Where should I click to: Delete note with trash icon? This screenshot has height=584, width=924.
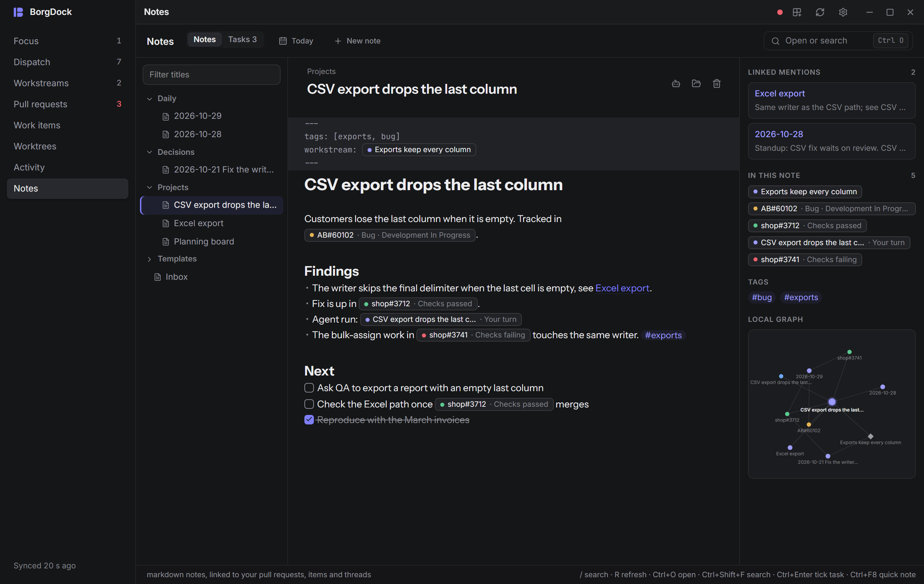tap(716, 84)
